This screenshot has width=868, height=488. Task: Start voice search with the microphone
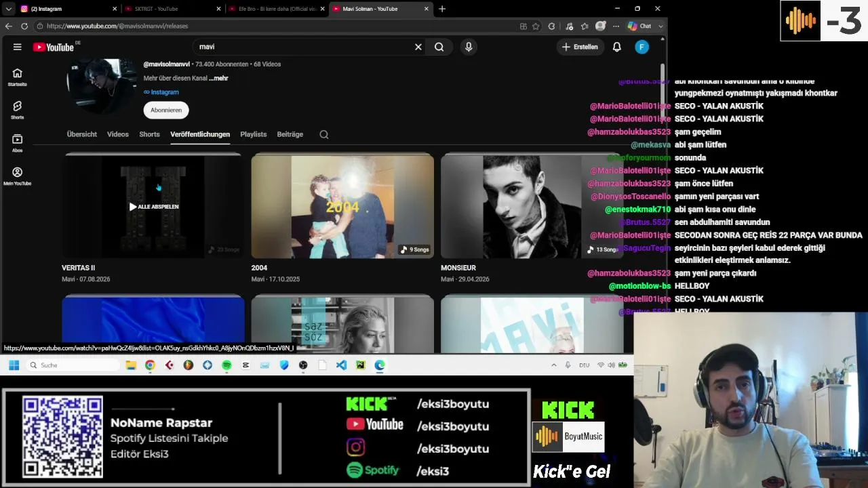pos(469,47)
